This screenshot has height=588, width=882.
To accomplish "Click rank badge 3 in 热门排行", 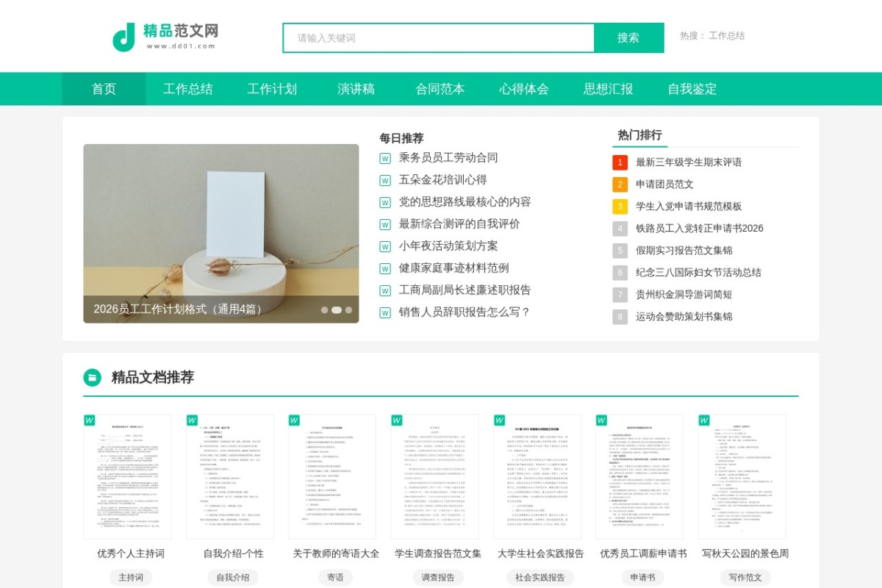I will 620,207.
